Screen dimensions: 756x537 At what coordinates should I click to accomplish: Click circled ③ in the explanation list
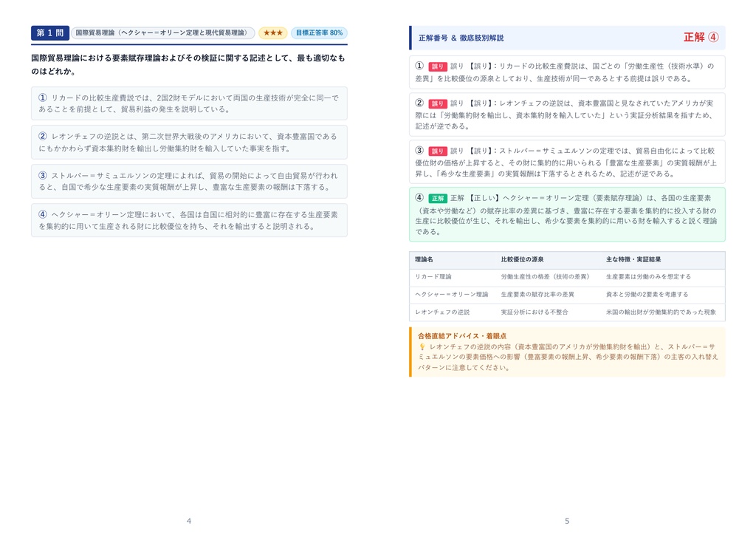[x=419, y=150]
